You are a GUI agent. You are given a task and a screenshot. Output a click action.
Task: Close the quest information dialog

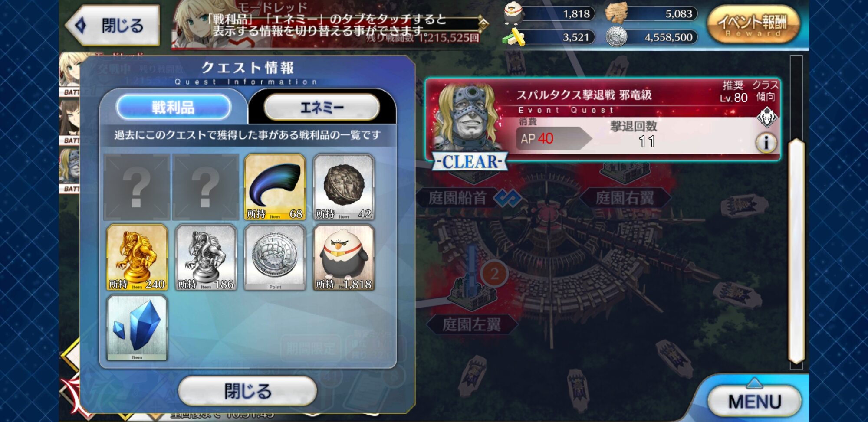coord(247,391)
